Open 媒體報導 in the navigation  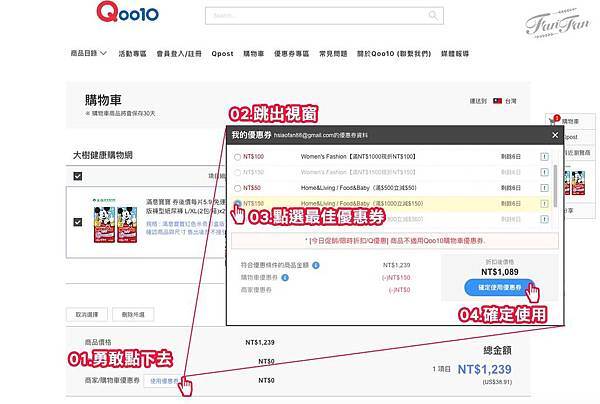pyautogui.click(x=455, y=54)
